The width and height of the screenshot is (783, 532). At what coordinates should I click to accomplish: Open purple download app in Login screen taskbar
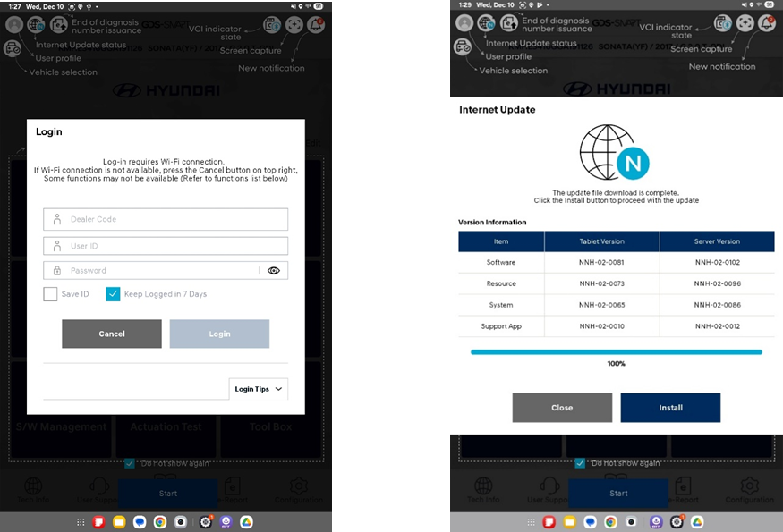[226, 522]
